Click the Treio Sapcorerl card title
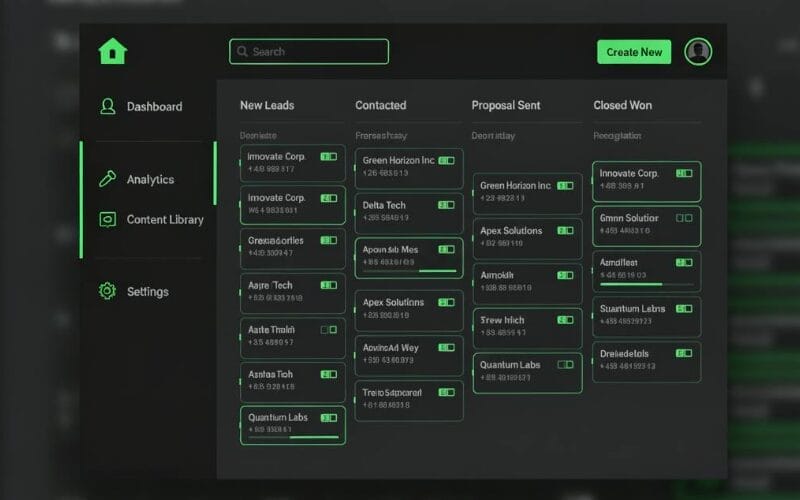The width and height of the screenshot is (800, 500). pos(392,392)
